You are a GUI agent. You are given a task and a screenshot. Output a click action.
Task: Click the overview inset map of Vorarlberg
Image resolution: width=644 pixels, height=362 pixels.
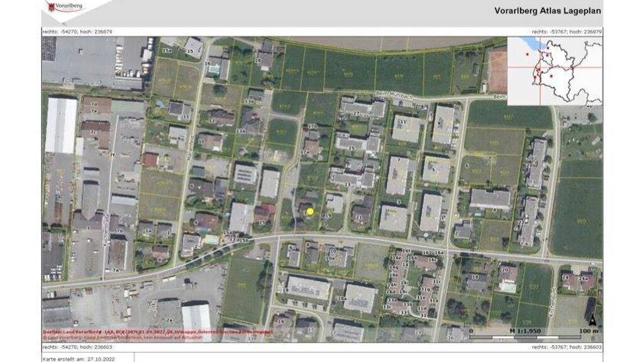(x=554, y=70)
